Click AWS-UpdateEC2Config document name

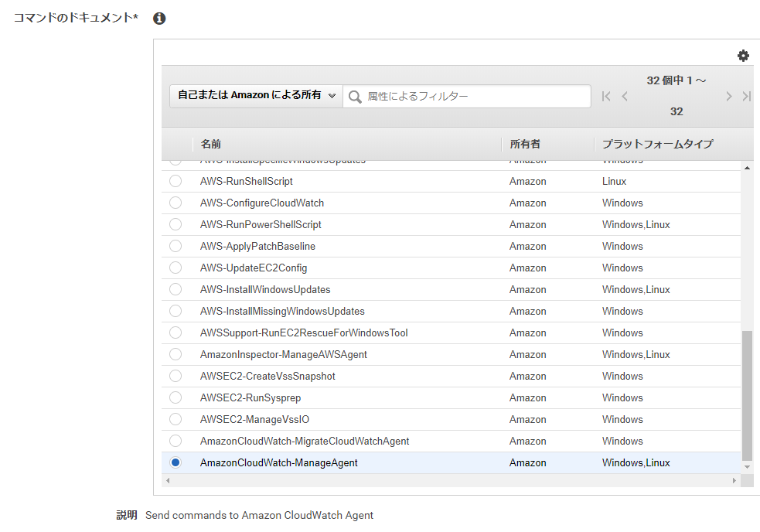coord(254,268)
